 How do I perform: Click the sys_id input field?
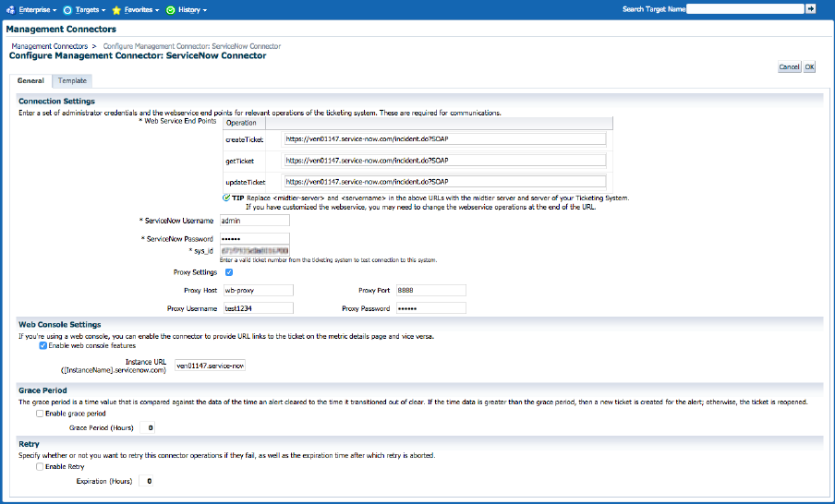pos(255,251)
